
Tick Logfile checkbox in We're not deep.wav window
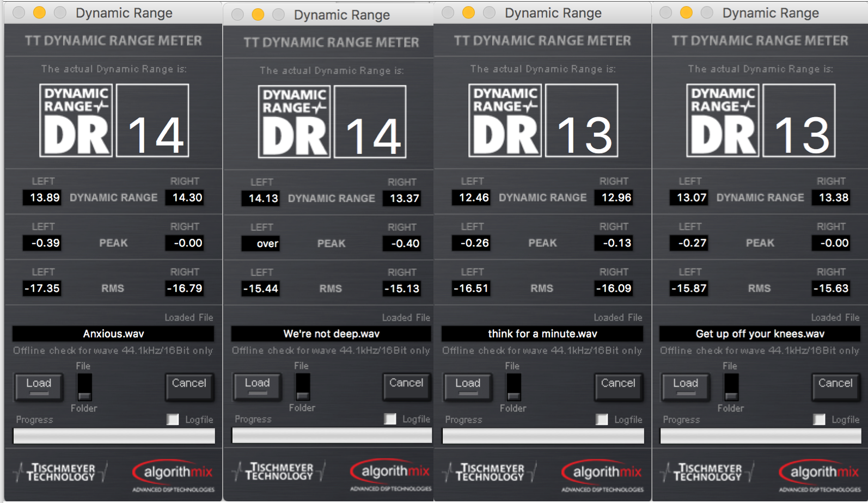390,419
